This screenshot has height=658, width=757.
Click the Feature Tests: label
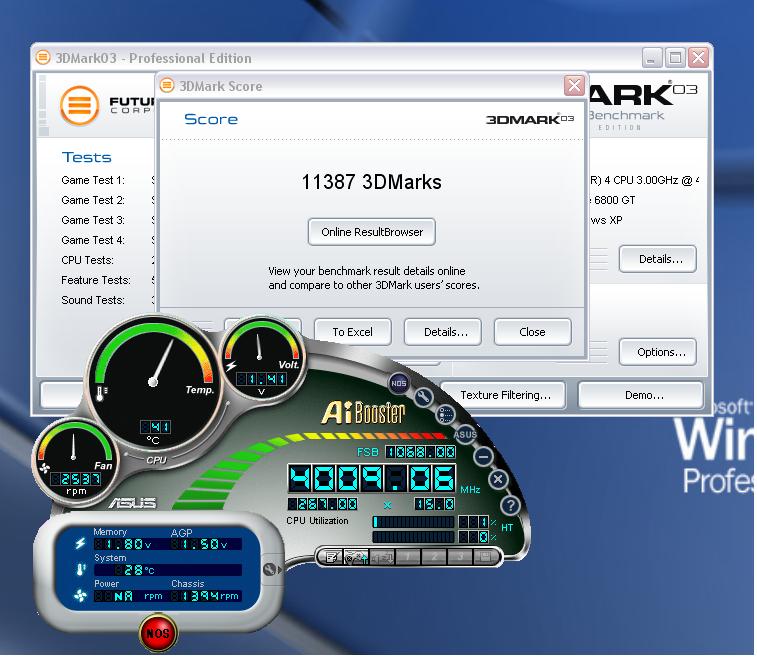(96, 280)
